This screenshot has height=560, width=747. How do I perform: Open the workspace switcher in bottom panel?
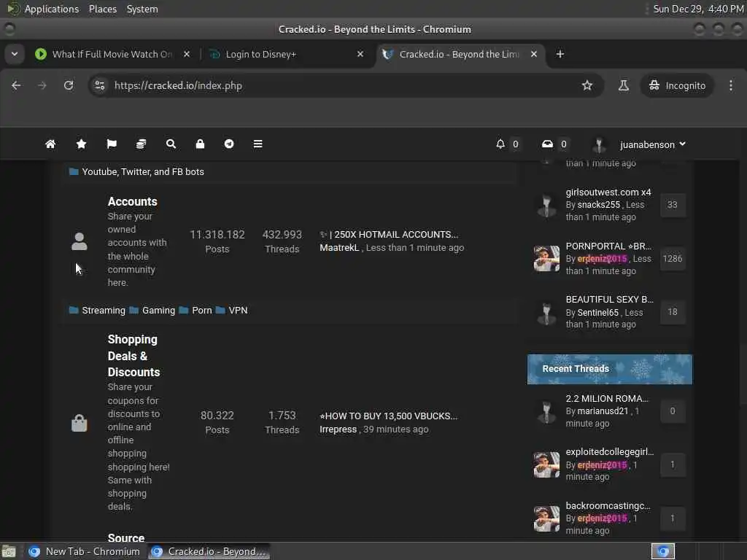tap(662, 551)
